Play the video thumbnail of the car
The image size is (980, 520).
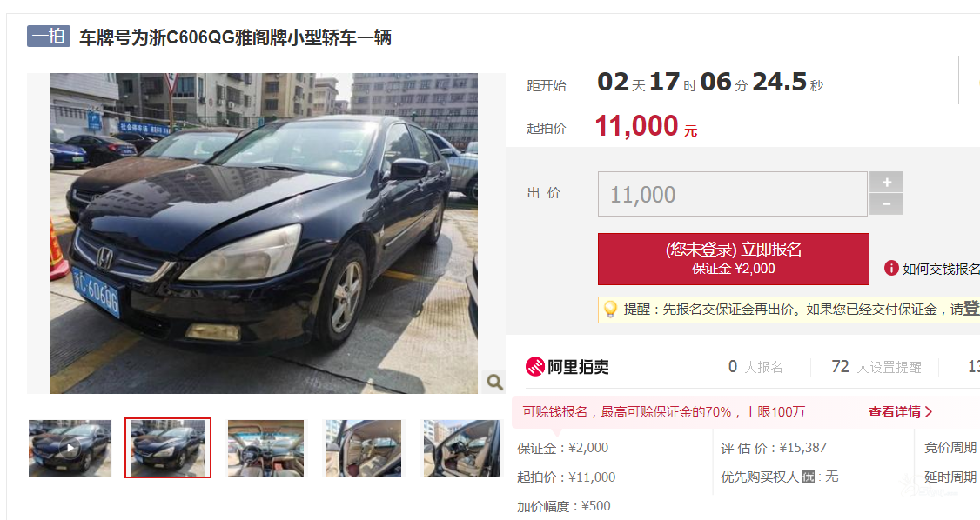(70, 448)
